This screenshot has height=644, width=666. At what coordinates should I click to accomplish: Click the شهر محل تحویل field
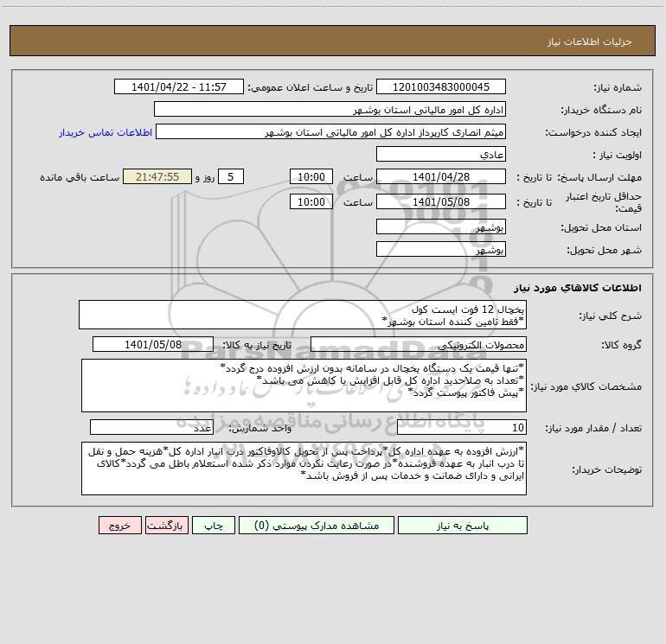pyautogui.click(x=441, y=249)
